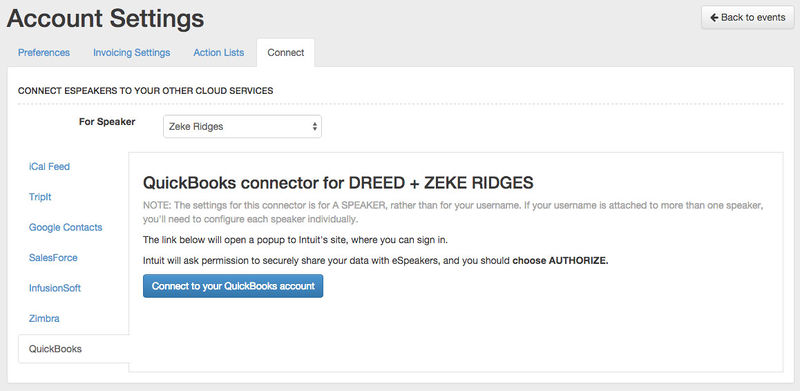Select InfusionSoft from the sidebar
The image size is (800, 391).
(x=55, y=288)
